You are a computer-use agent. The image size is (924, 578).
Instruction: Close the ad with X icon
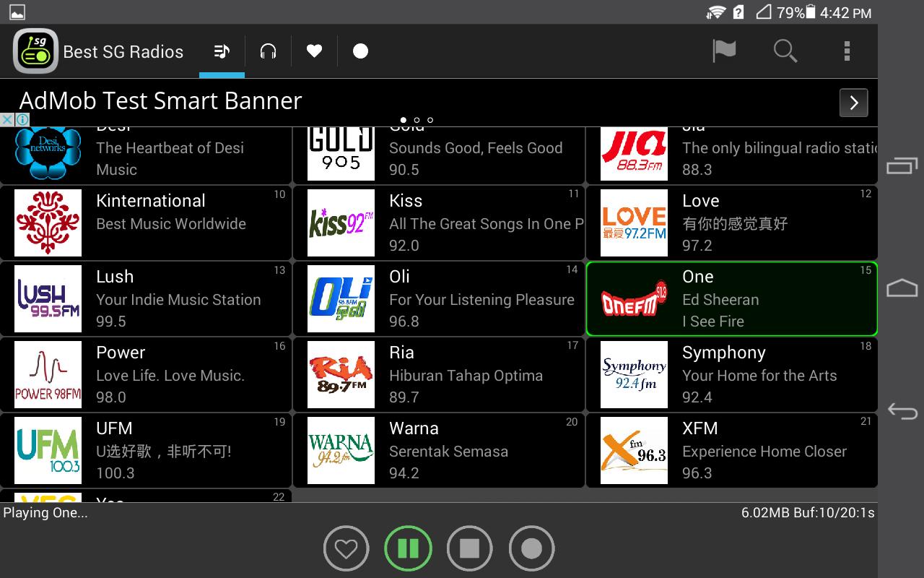click(x=6, y=120)
